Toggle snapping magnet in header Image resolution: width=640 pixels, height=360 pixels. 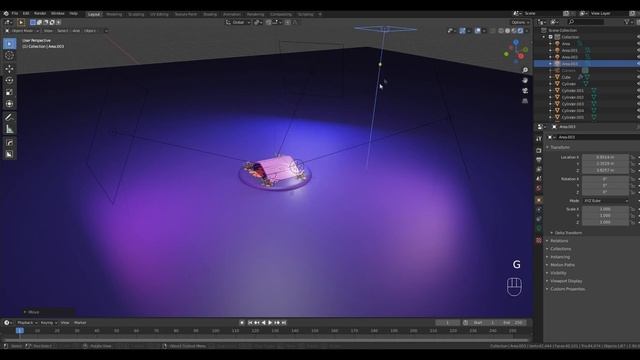[x=269, y=22]
